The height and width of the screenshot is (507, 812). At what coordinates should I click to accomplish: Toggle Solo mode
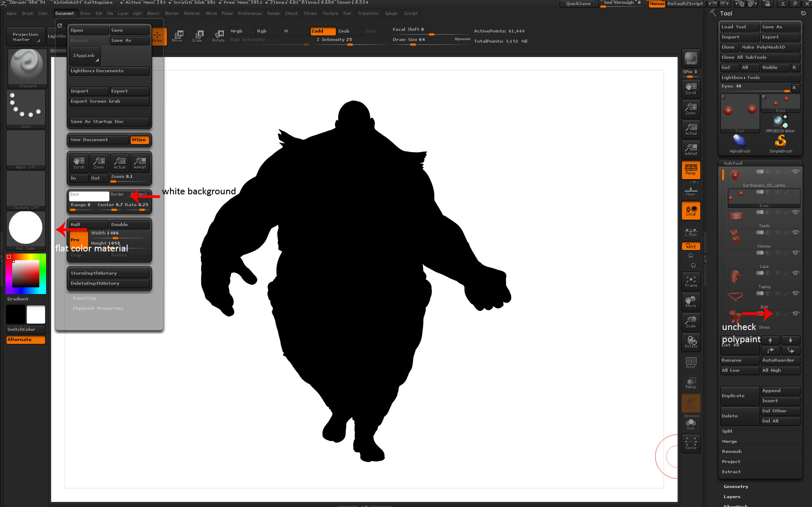[x=691, y=424]
